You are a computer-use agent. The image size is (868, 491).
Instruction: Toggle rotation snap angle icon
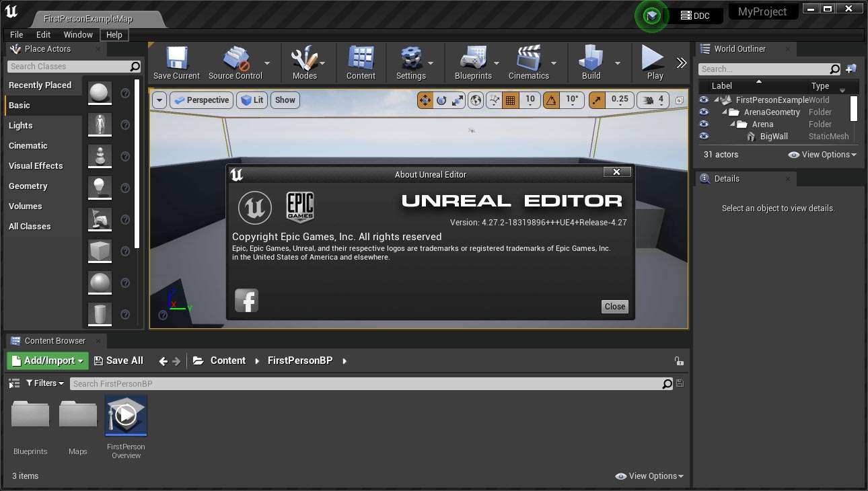551,100
